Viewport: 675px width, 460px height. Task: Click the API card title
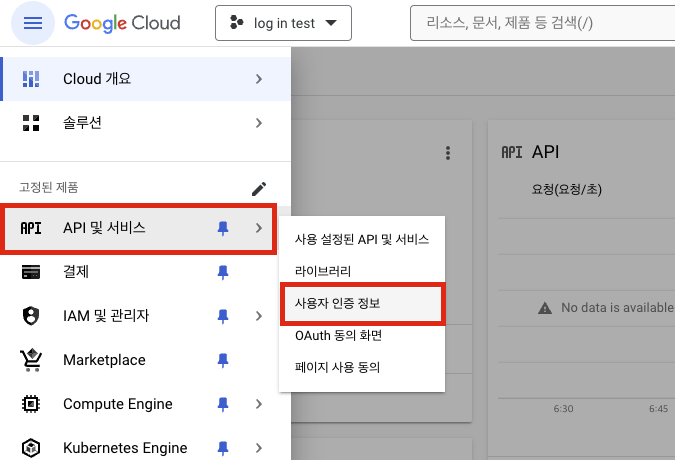tap(545, 152)
